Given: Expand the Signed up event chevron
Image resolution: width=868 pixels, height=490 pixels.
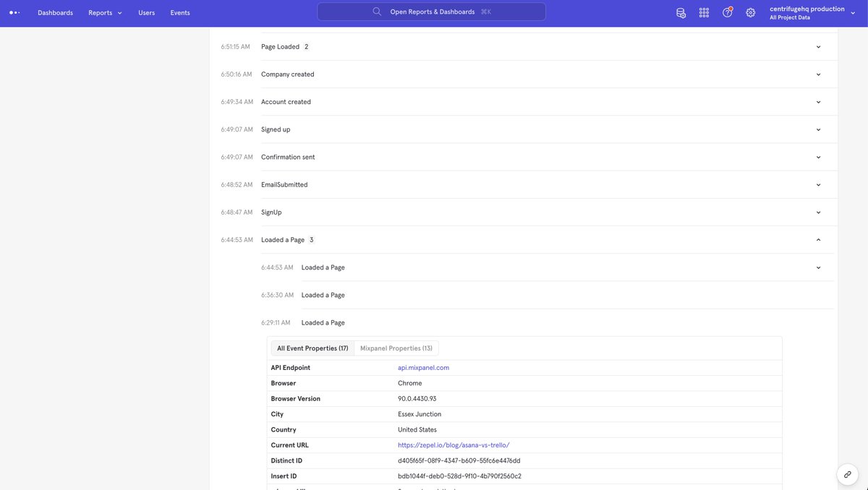Looking at the screenshot, I should pos(818,129).
